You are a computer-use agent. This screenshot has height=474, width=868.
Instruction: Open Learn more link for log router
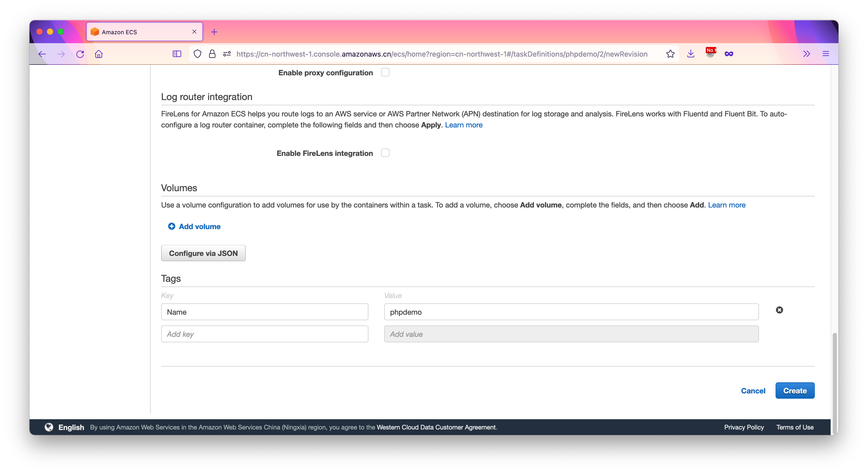click(464, 125)
